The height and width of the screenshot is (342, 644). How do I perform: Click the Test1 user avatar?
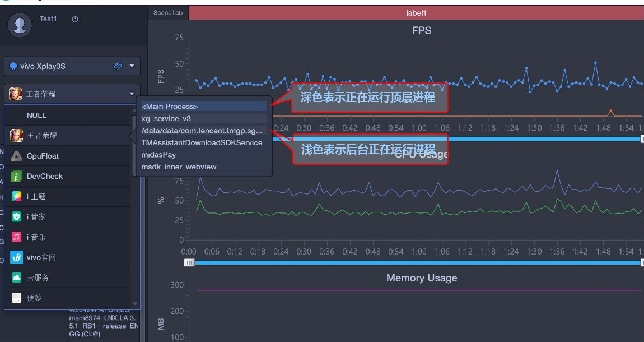pyautogui.click(x=20, y=25)
